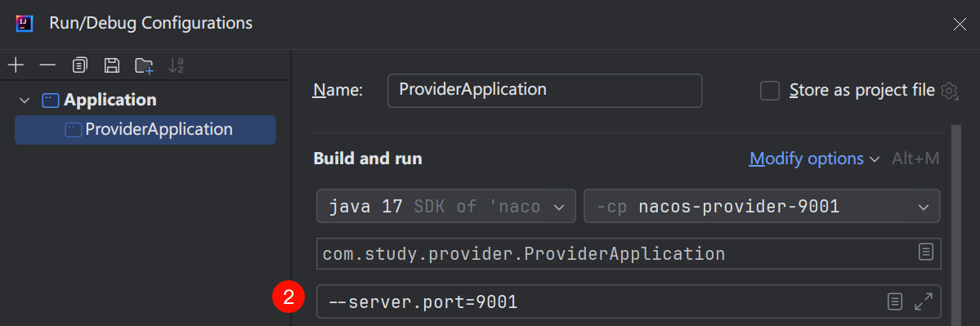Viewport: 980px width, 326px height.
Task: Browse main class using the list icon
Action: [925, 252]
